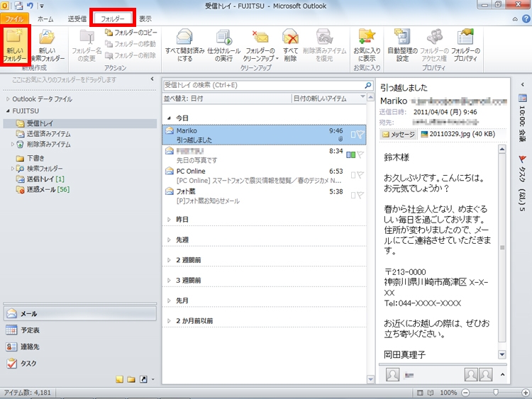Expand the 先週 message group

(x=169, y=240)
